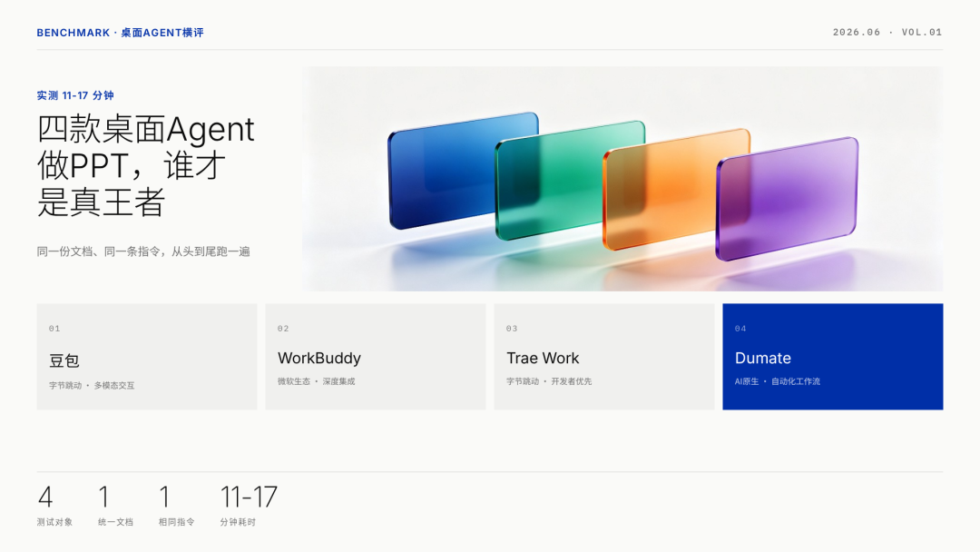Click the 微软生态 · 深度集成 caption

pos(317,381)
